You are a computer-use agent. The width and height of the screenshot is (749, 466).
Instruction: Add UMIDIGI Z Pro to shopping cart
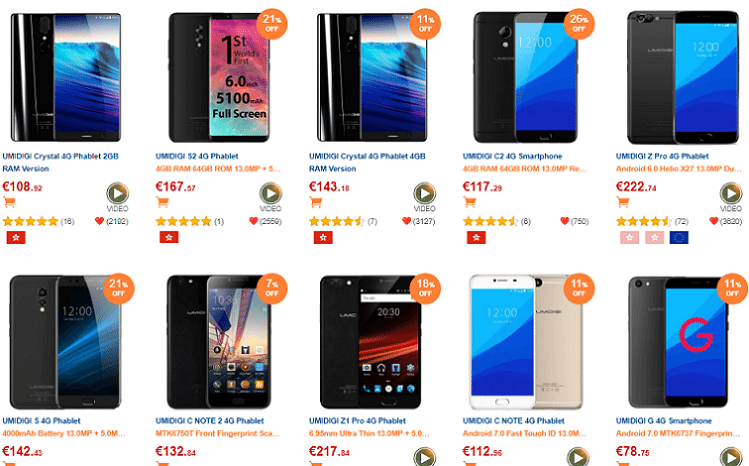[x=623, y=202]
